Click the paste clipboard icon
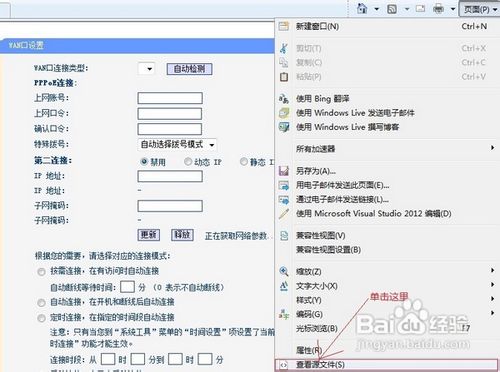Viewport: 500px width, 372px height. coord(284,77)
